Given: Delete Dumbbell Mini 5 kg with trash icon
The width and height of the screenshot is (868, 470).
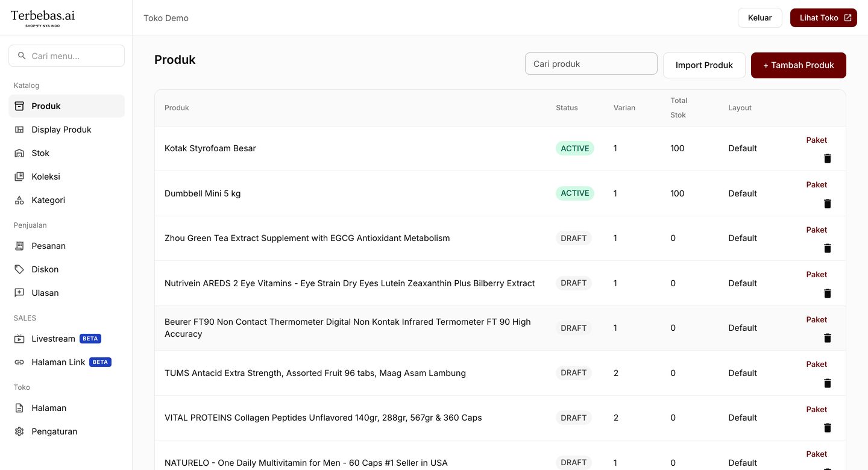Looking at the screenshot, I should coord(828,204).
